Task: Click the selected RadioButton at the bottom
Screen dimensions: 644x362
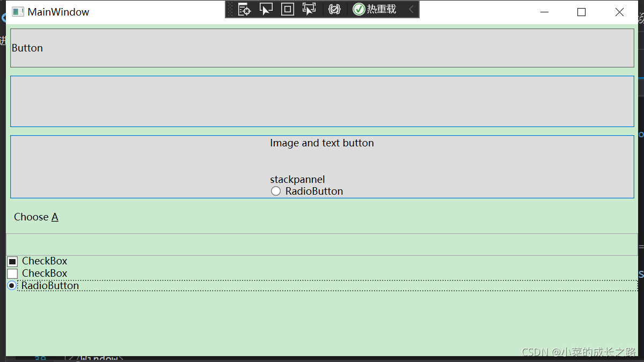Action: tap(11, 286)
